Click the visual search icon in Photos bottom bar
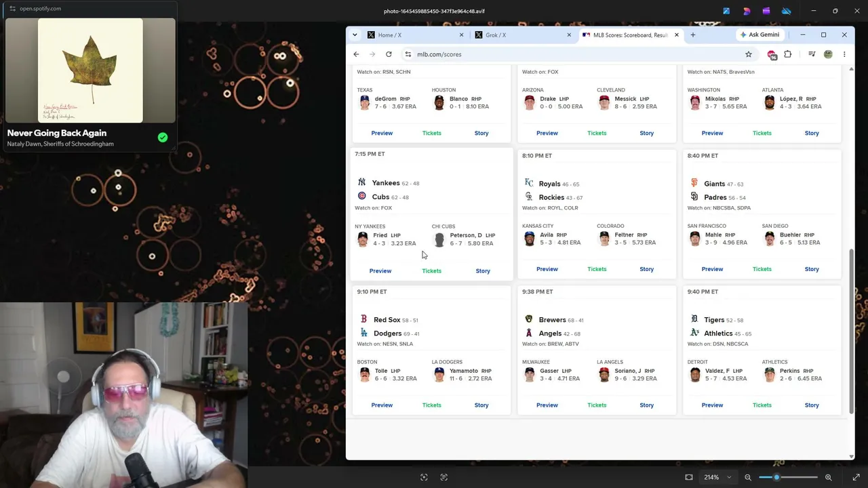 pyautogui.click(x=424, y=477)
